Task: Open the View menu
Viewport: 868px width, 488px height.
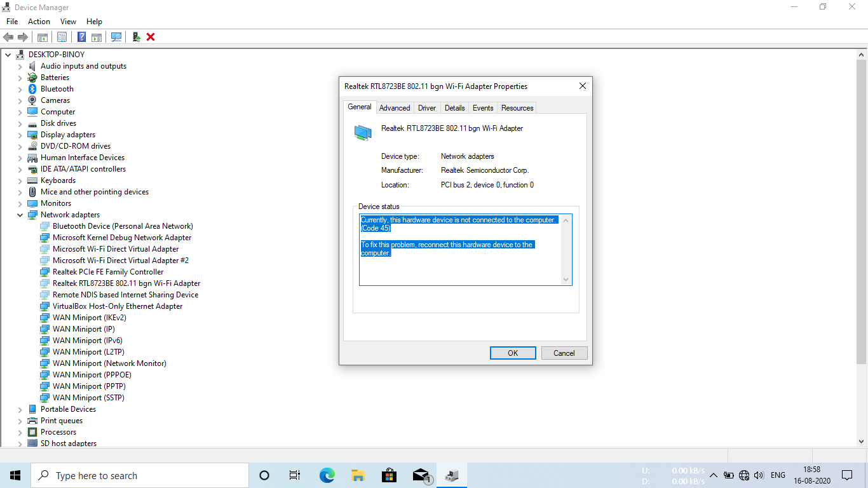Action: point(68,22)
